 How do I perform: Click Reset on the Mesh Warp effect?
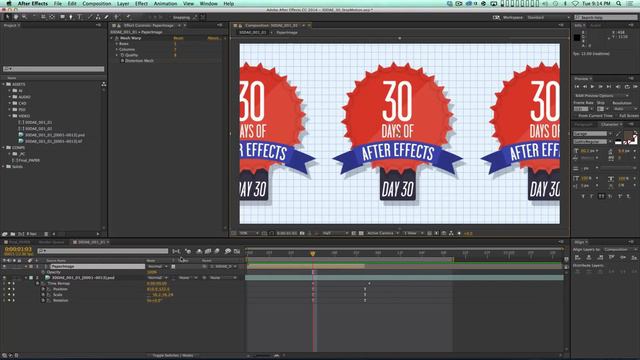click(x=178, y=38)
